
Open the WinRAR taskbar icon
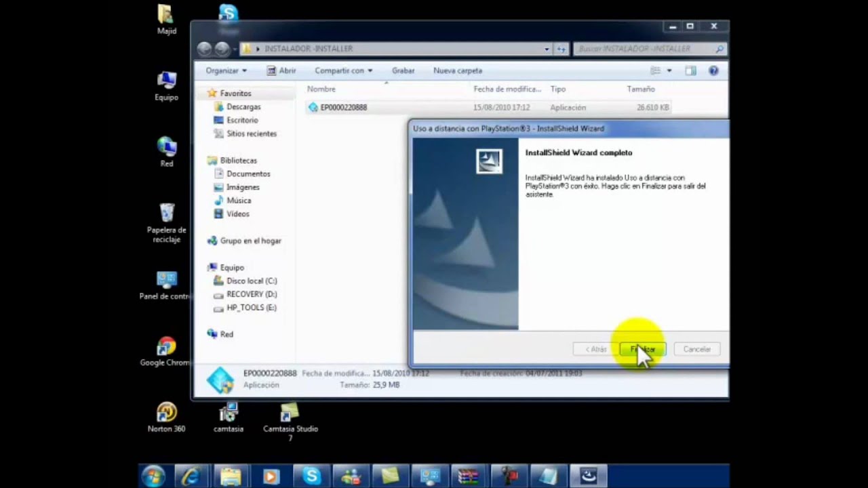(469, 476)
